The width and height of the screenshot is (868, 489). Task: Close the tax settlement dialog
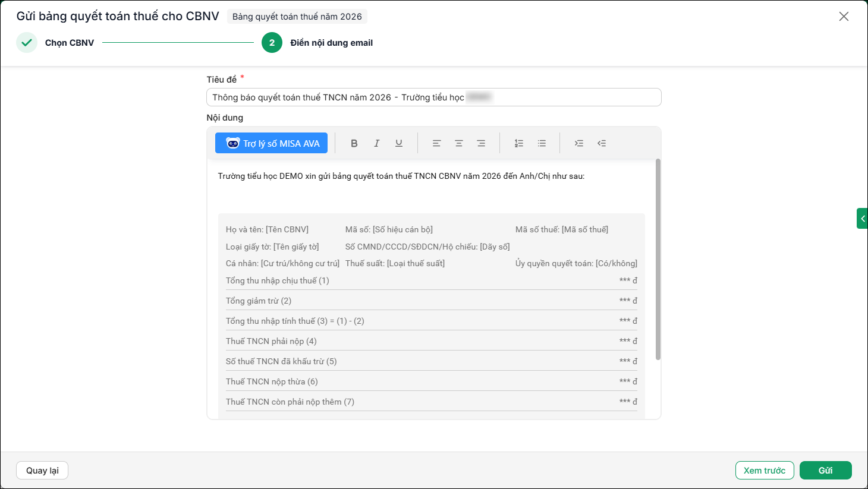[844, 17]
